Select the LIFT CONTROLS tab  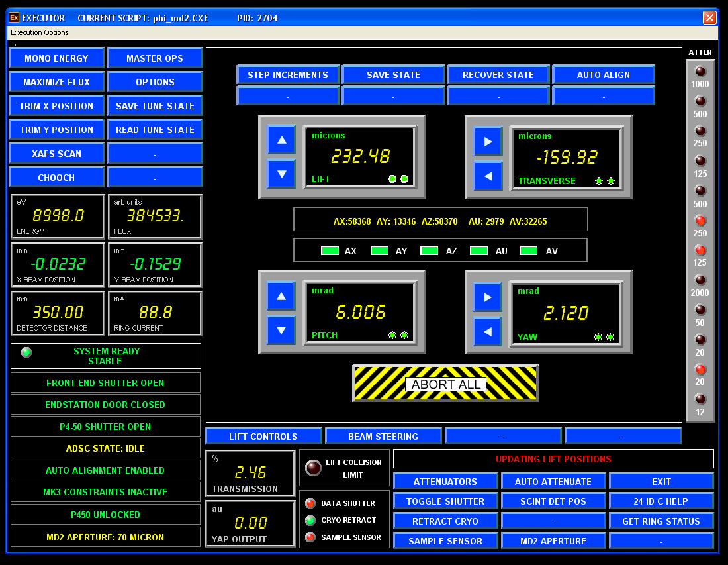(263, 437)
